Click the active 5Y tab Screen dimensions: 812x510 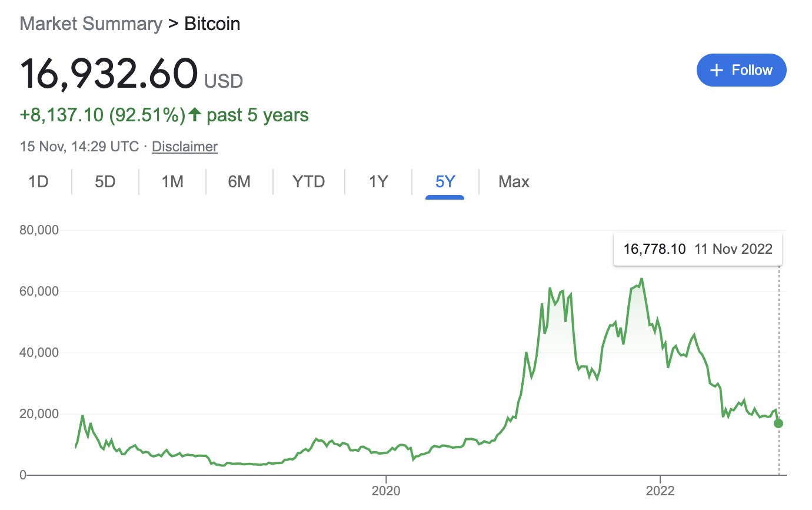pos(445,182)
